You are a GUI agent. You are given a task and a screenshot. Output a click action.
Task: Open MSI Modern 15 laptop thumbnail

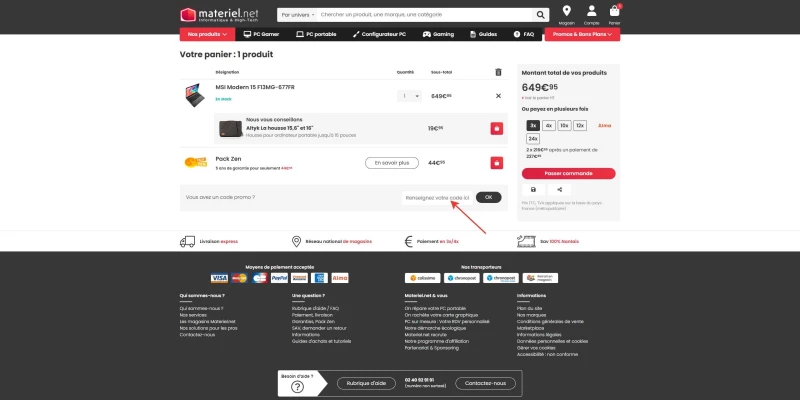point(194,95)
